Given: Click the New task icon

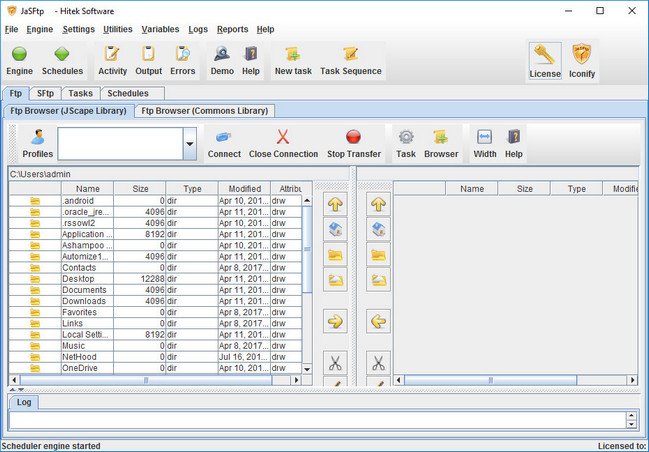Looking at the screenshot, I should [293, 55].
